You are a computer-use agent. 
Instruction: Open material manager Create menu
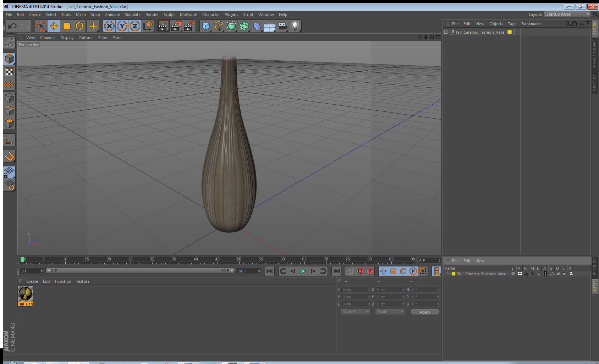[32, 281]
